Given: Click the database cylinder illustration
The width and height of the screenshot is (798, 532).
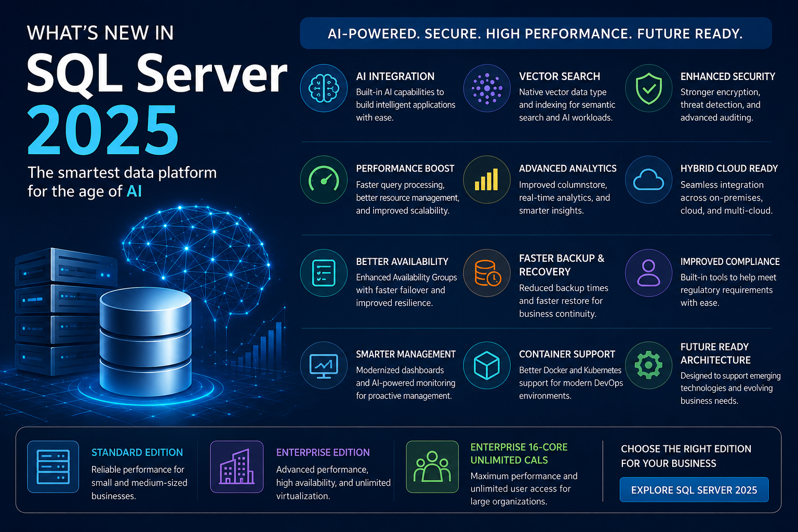Looking at the screenshot, I should 145,341.
